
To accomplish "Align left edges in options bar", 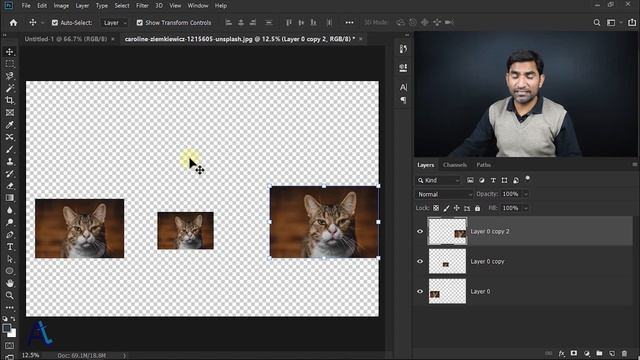I will click(x=229, y=23).
